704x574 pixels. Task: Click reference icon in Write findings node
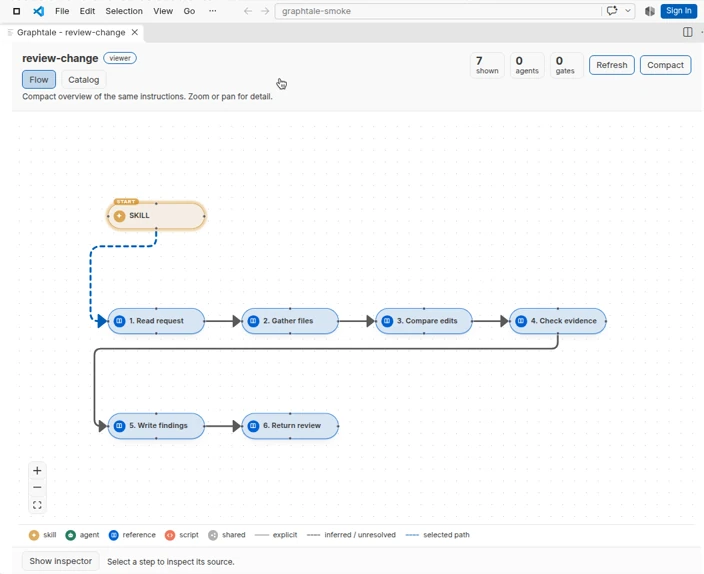[119, 426]
